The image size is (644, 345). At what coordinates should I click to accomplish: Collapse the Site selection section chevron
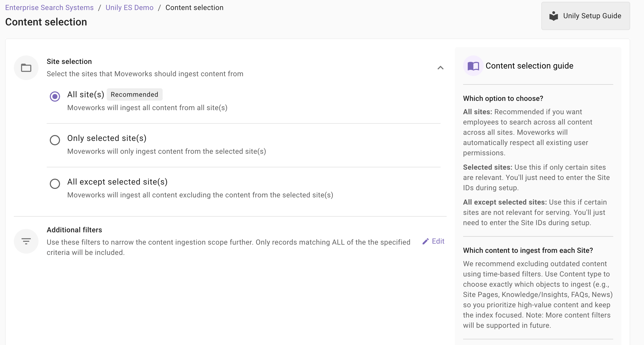(x=440, y=68)
